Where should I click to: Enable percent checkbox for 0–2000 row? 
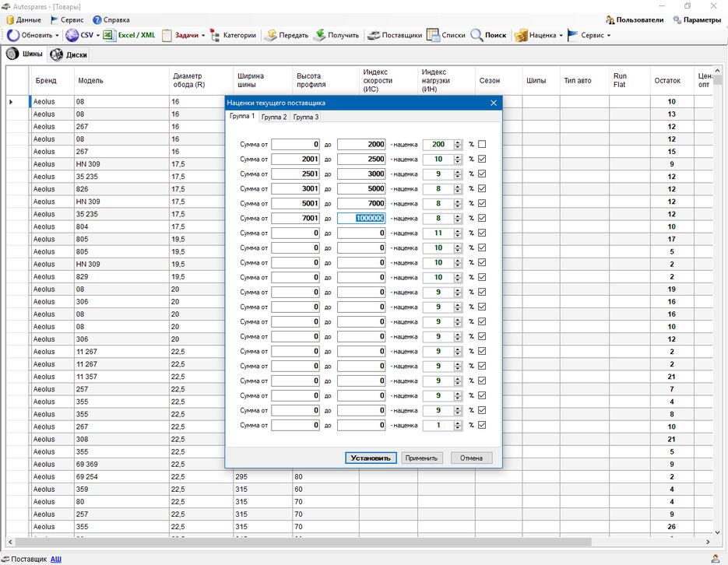[x=482, y=144]
